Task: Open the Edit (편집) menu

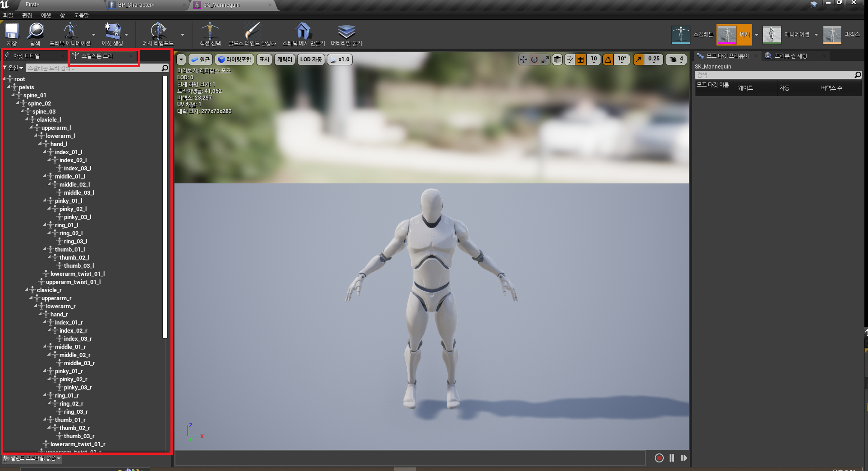Action: coord(27,15)
